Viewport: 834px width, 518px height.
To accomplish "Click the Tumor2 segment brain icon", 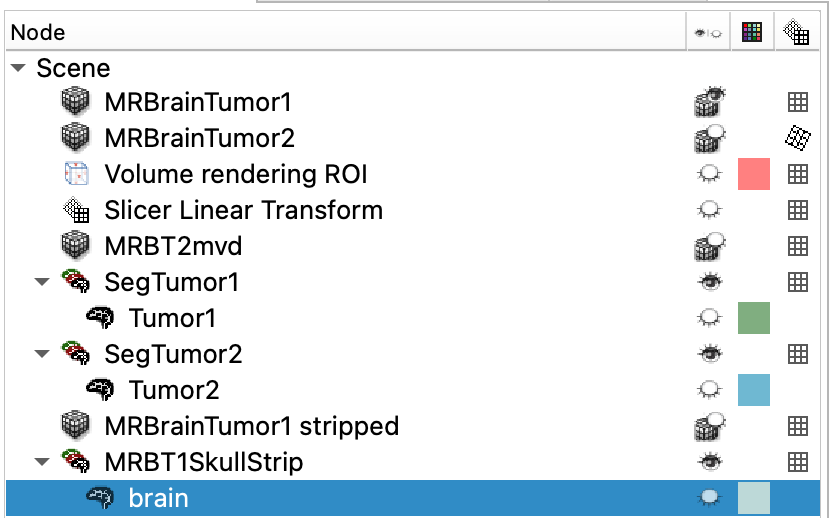I will tap(100, 390).
